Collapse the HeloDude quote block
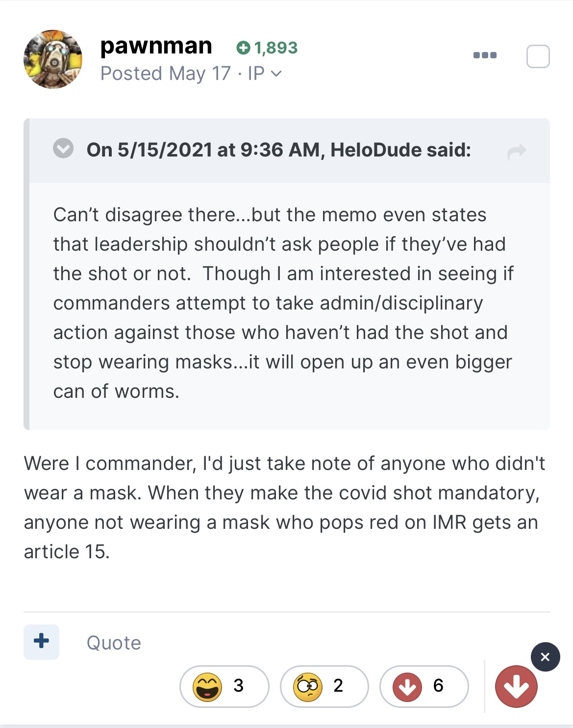Viewport: 573px width, 728px height. (x=63, y=148)
